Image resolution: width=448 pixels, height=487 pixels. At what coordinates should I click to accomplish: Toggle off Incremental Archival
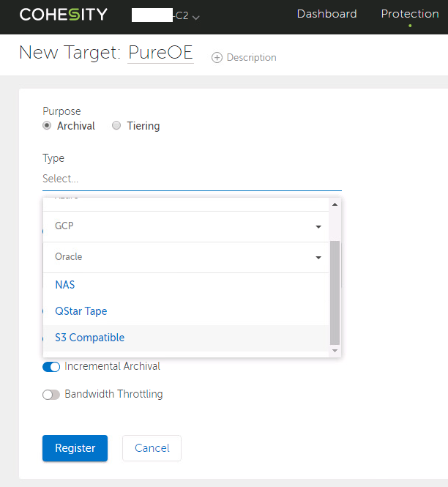pos(51,367)
